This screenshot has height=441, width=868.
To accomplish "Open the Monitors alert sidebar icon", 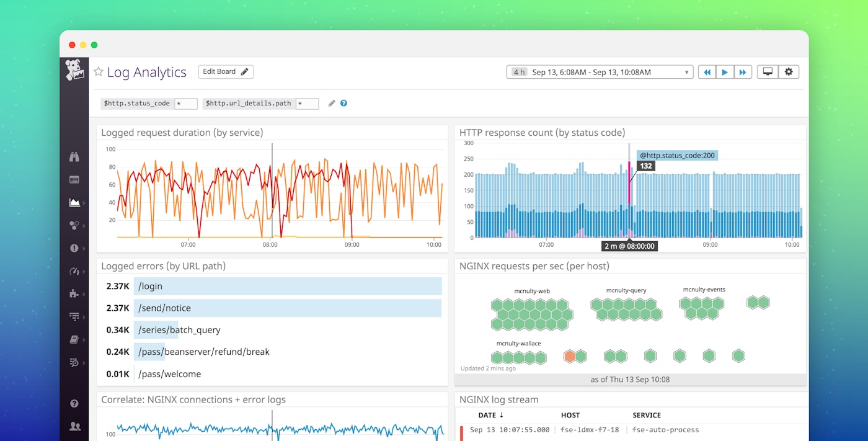I will coord(74,248).
